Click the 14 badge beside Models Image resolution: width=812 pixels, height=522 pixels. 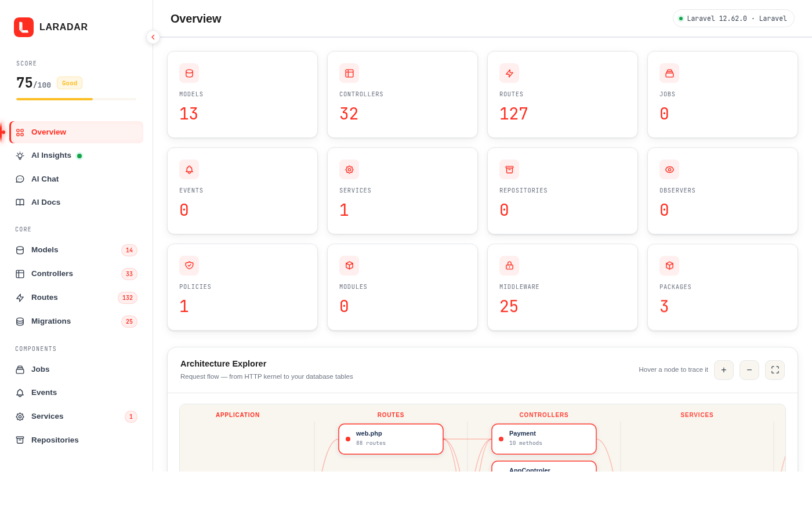[x=129, y=250]
